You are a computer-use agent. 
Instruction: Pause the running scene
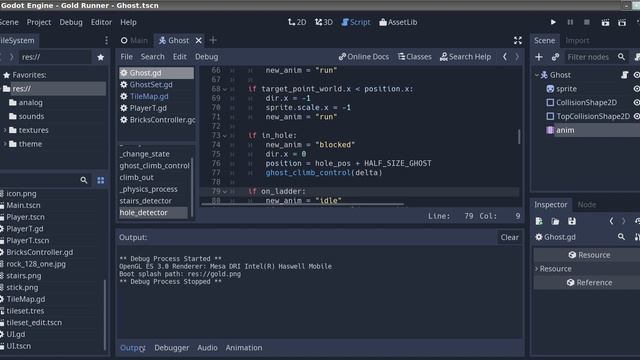point(570,22)
